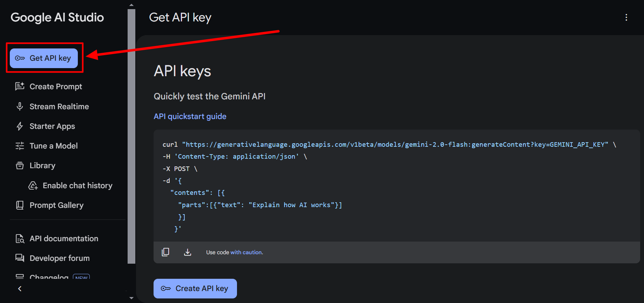Screen dimensions: 644x303
Task: Follow the 'with caution' link
Action: point(246,252)
